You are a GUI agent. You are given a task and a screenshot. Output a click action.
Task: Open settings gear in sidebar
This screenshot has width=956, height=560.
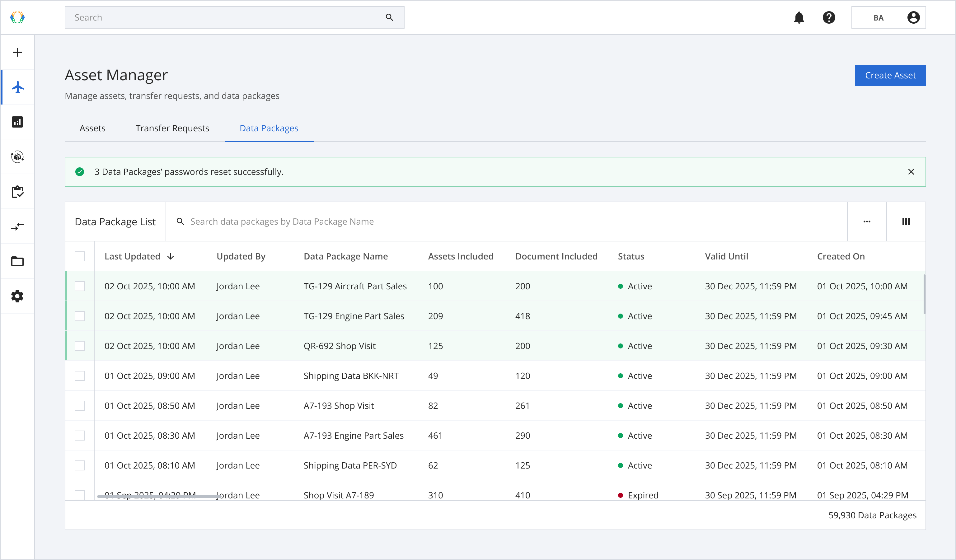pyautogui.click(x=17, y=296)
